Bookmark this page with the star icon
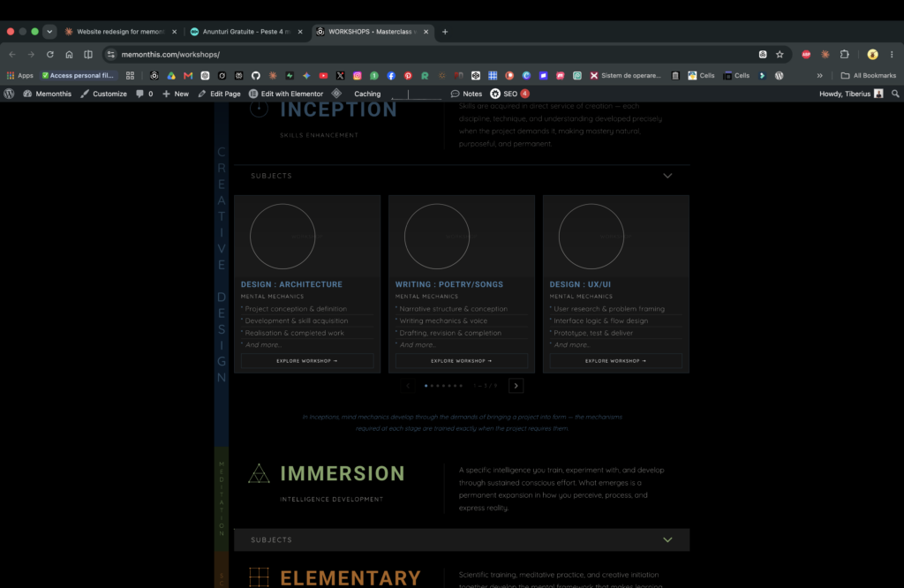 point(780,54)
